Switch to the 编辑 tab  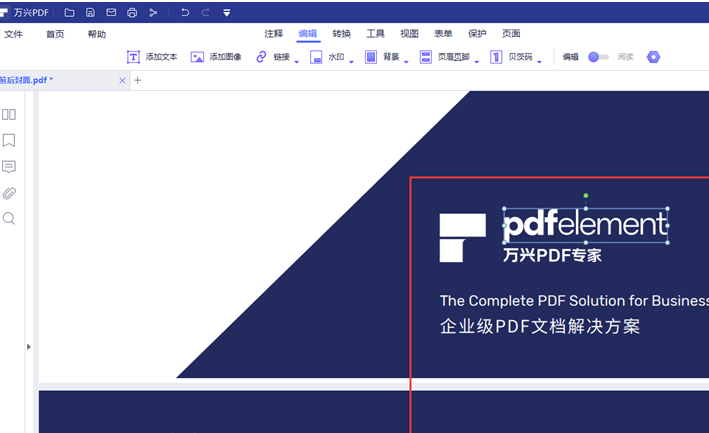tap(308, 34)
